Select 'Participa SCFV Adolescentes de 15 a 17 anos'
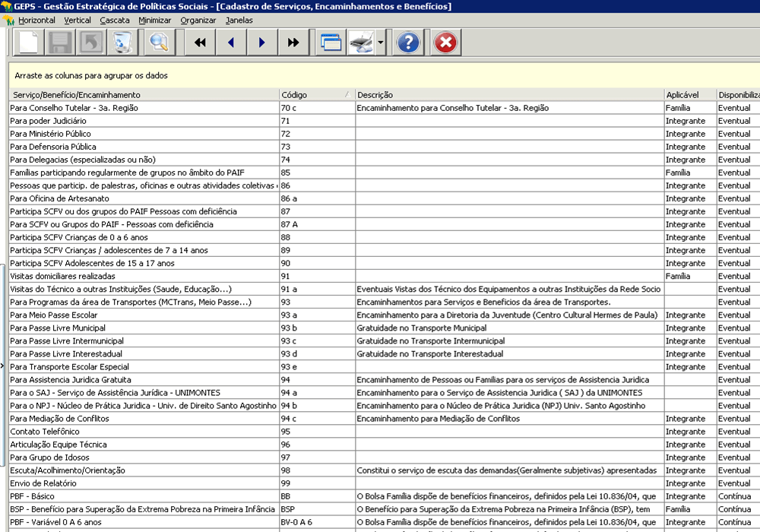The width and height of the screenshot is (760, 532). pos(385,263)
